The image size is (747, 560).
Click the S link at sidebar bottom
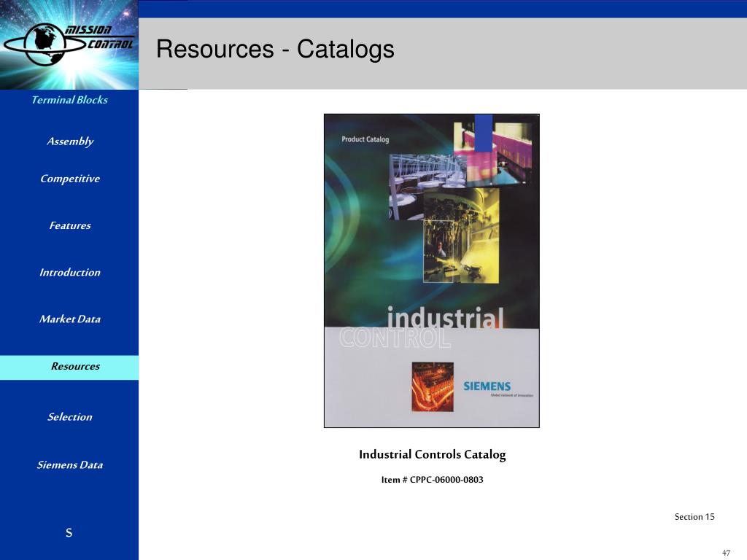point(69,532)
